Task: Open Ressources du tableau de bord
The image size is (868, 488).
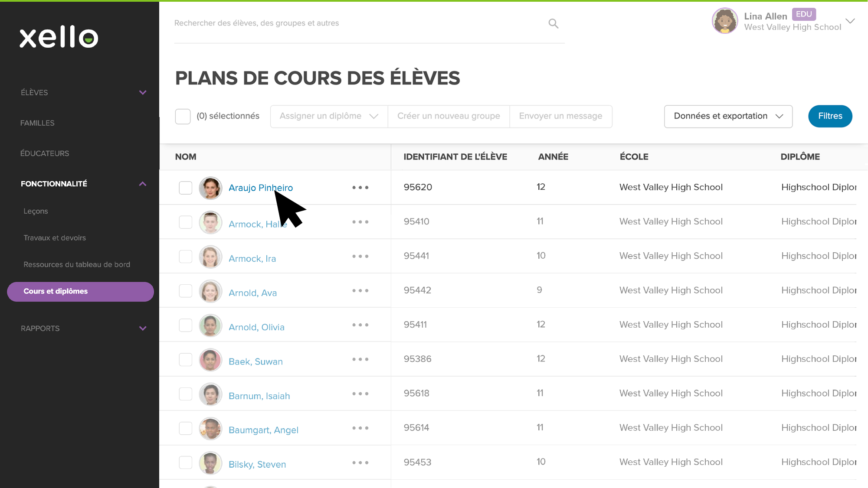Action: point(77,264)
